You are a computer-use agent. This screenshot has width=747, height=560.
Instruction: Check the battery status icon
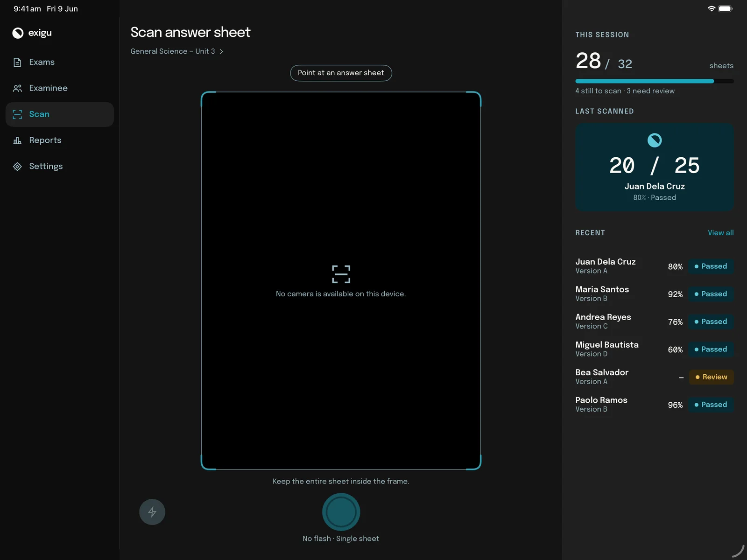(726, 8)
